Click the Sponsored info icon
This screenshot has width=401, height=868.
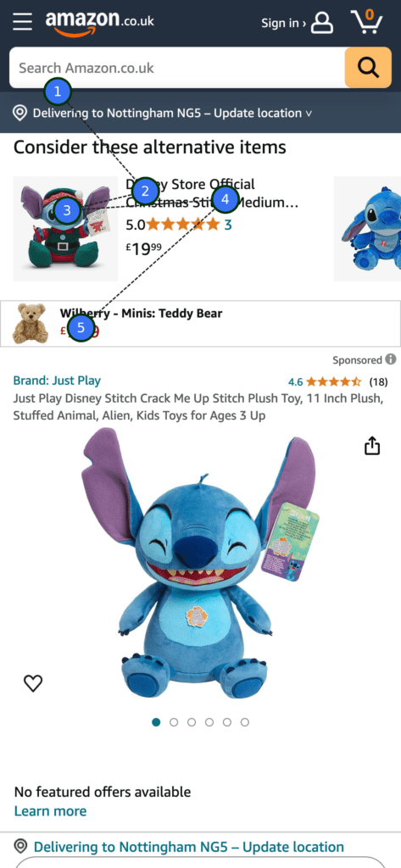391,359
